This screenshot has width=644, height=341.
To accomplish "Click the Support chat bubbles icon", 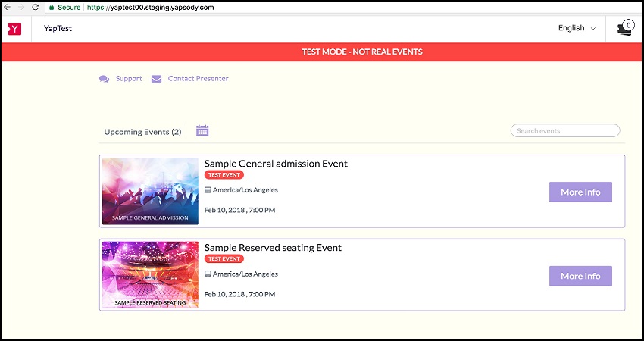I will [x=105, y=79].
